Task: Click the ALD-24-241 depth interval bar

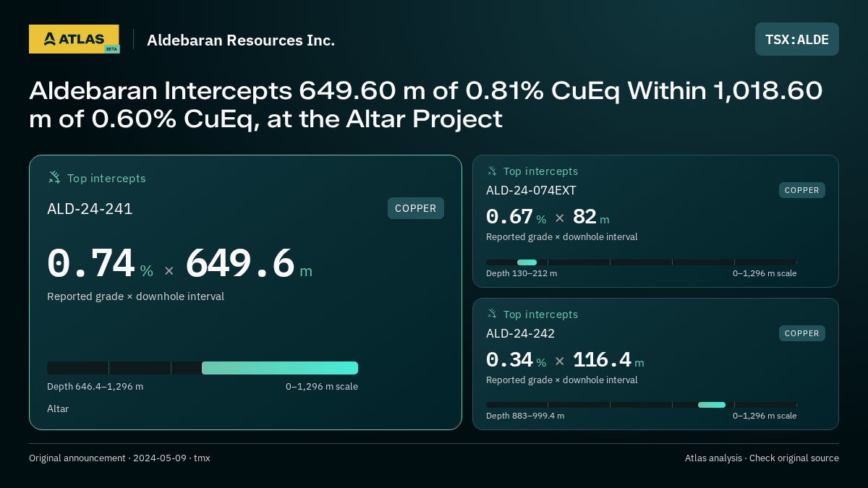Action: 203,368
